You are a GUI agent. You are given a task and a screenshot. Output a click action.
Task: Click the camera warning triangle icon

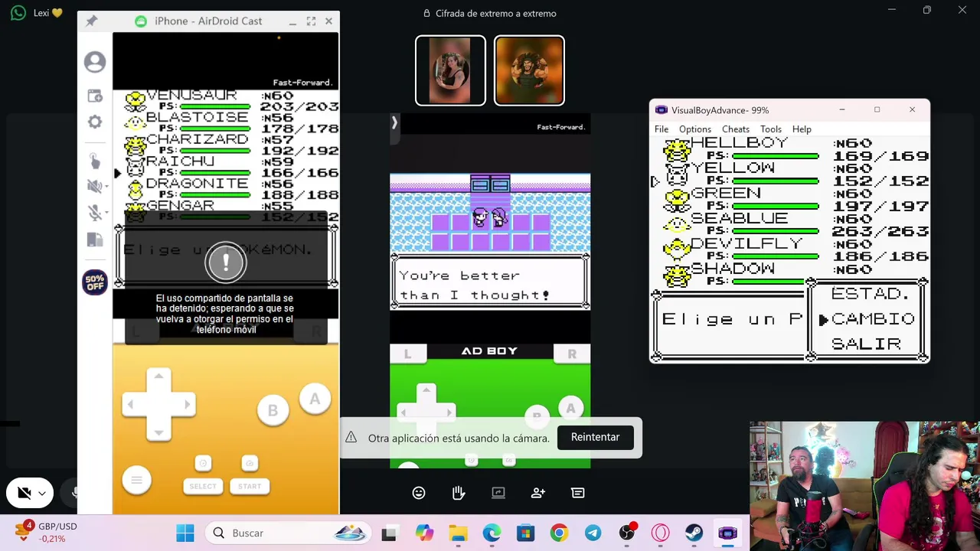pos(351,437)
